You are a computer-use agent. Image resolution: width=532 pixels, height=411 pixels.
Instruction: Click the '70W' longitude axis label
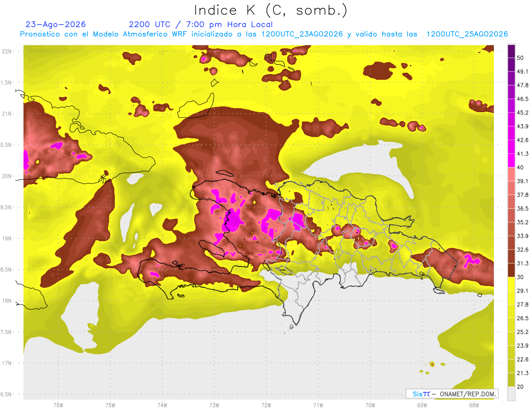click(370, 405)
